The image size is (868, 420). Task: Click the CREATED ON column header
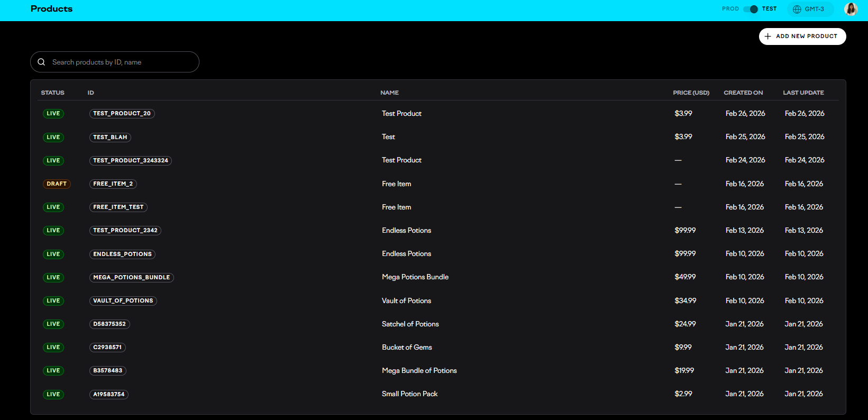(743, 93)
